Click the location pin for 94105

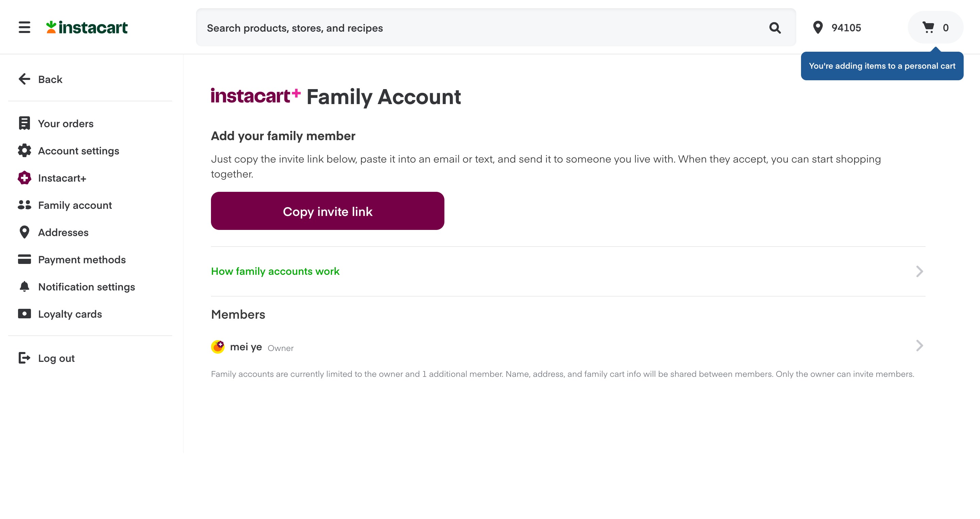818,27
